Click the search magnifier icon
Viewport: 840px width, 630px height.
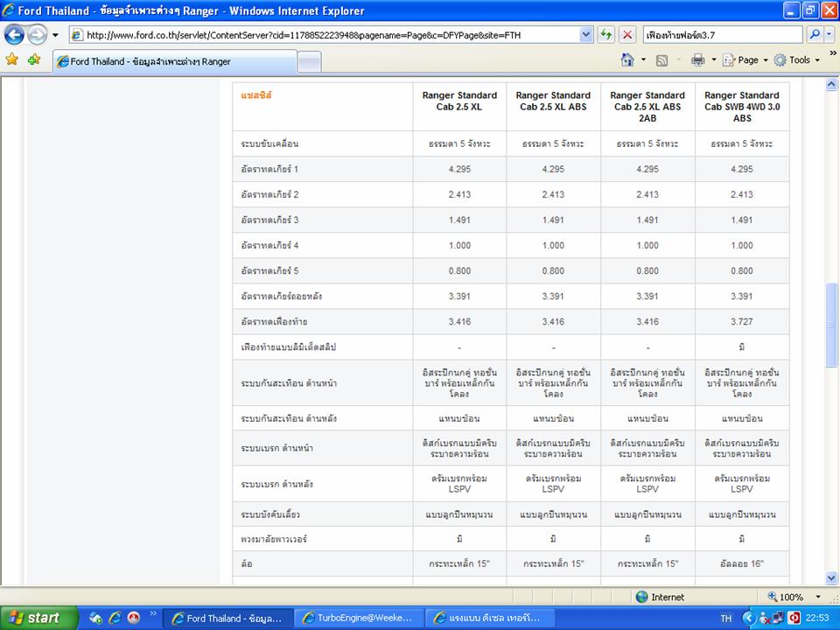tap(813, 35)
